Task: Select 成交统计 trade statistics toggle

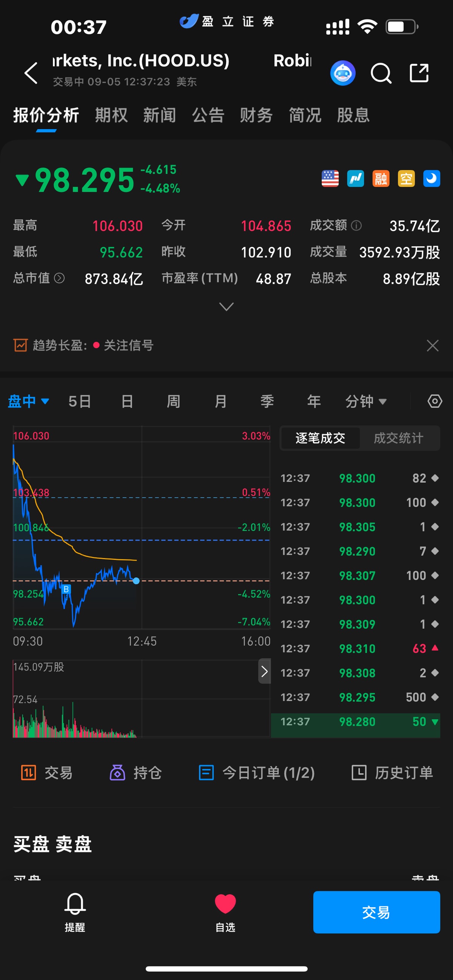Action: (399, 438)
